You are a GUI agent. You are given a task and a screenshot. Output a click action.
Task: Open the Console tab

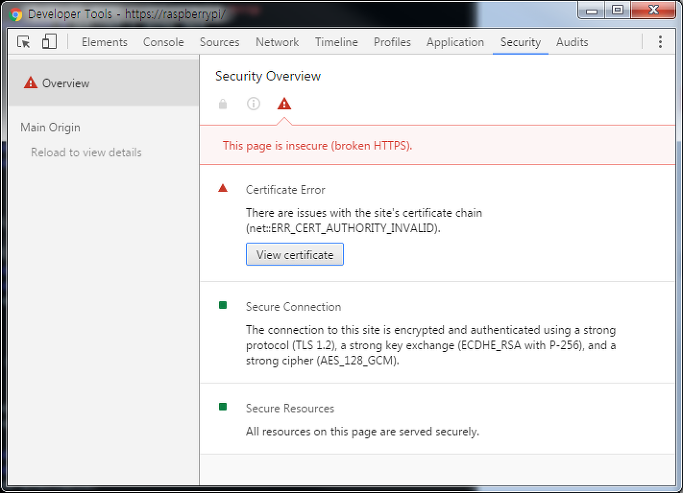point(163,42)
